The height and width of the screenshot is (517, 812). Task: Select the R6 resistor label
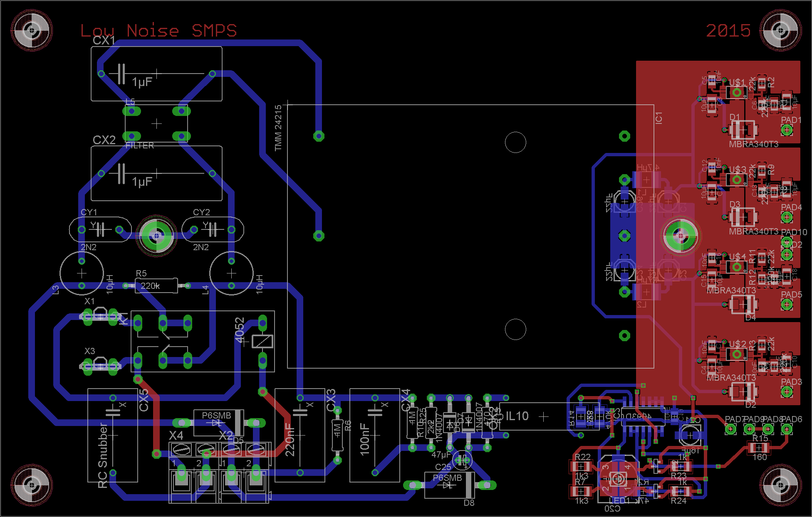click(x=348, y=426)
